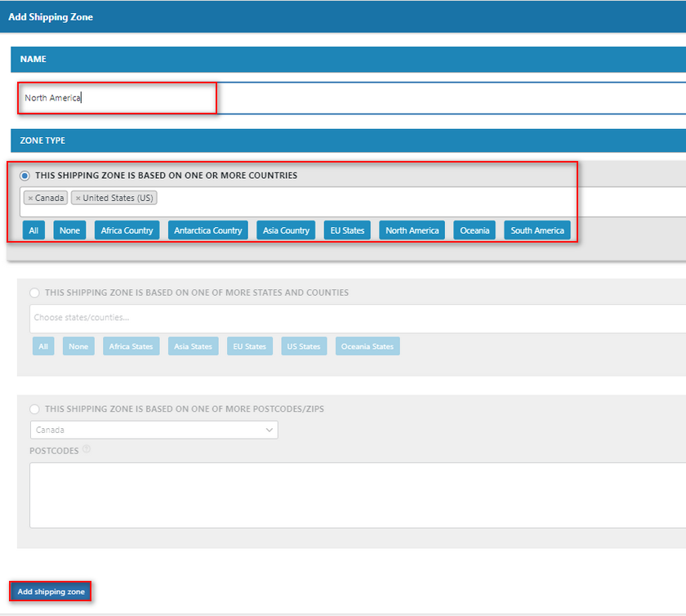Choose the Africa Country preset

pyautogui.click(x=127, y=230)
